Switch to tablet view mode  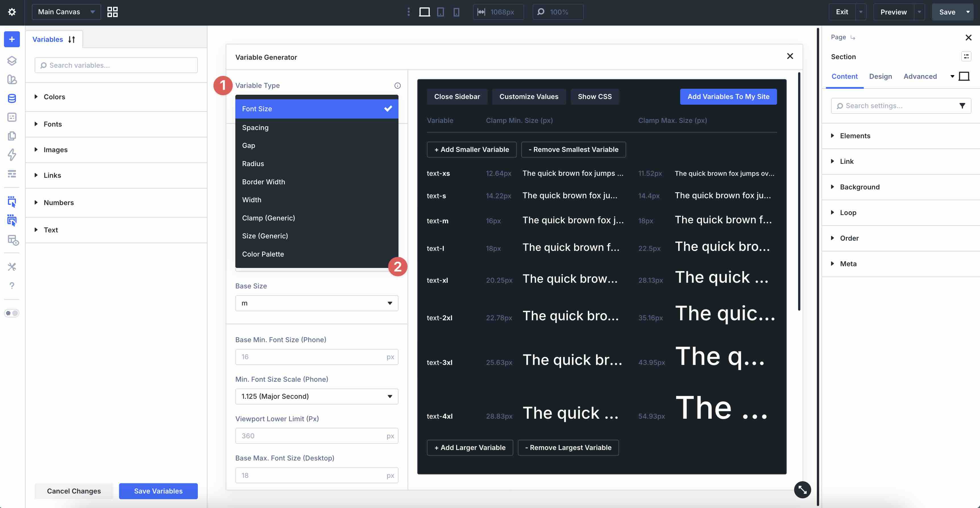coord(440,12)
